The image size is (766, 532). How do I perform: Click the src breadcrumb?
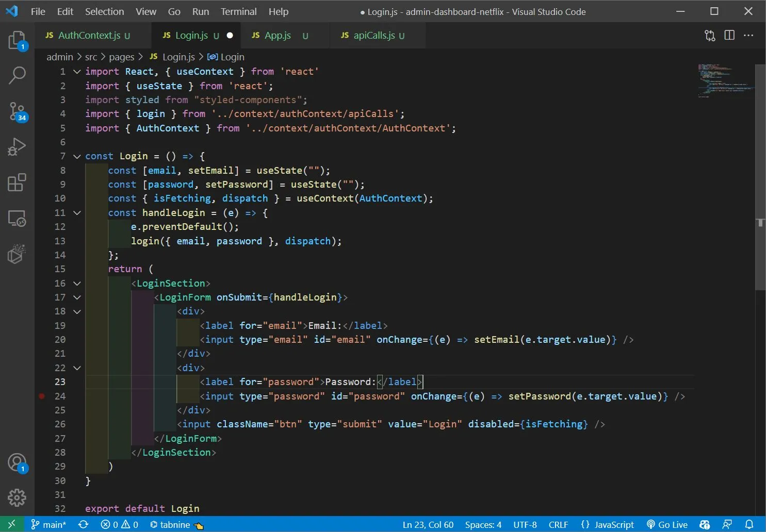click(91, 57)
